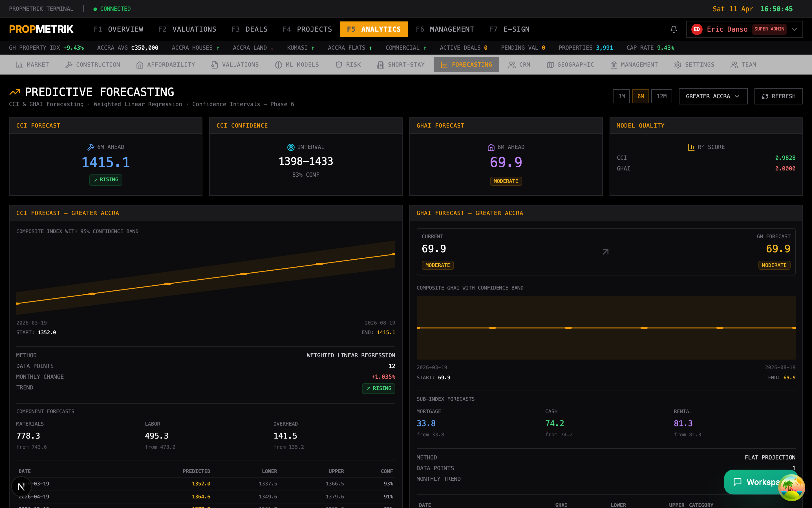
Task: Click the last point on CCI forecast line
Action: coord(394,254)
